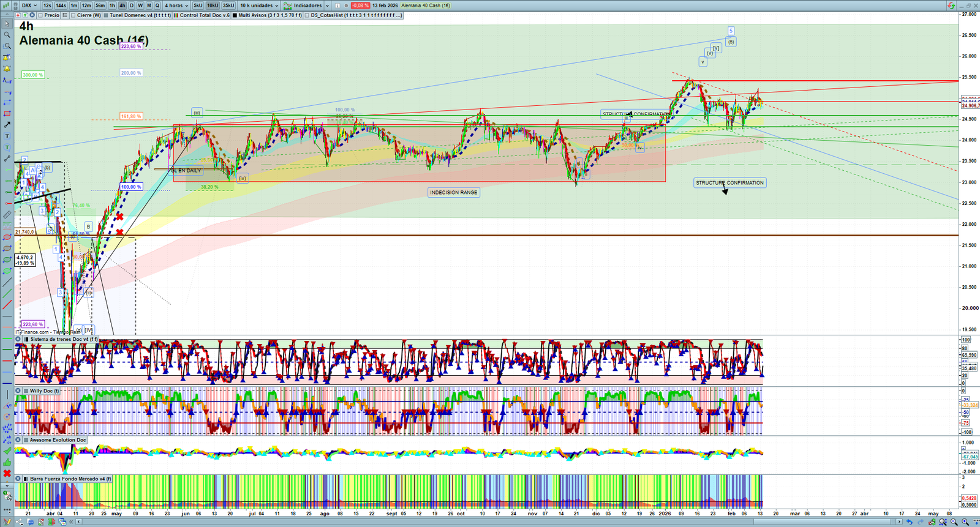Select the green speech bubble comment tool
980x527 pixels.
point(7,147)
